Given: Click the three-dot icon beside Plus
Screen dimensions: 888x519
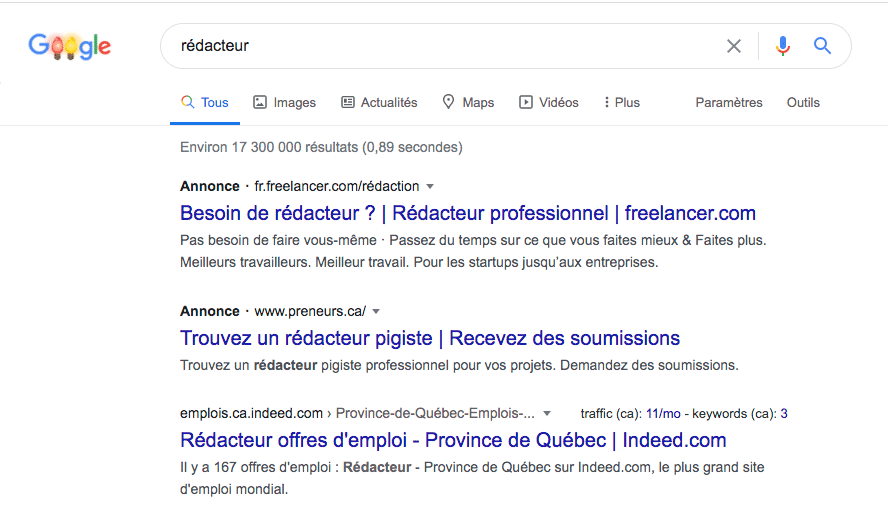Looking at the screenshot, I should coord(607,102).
